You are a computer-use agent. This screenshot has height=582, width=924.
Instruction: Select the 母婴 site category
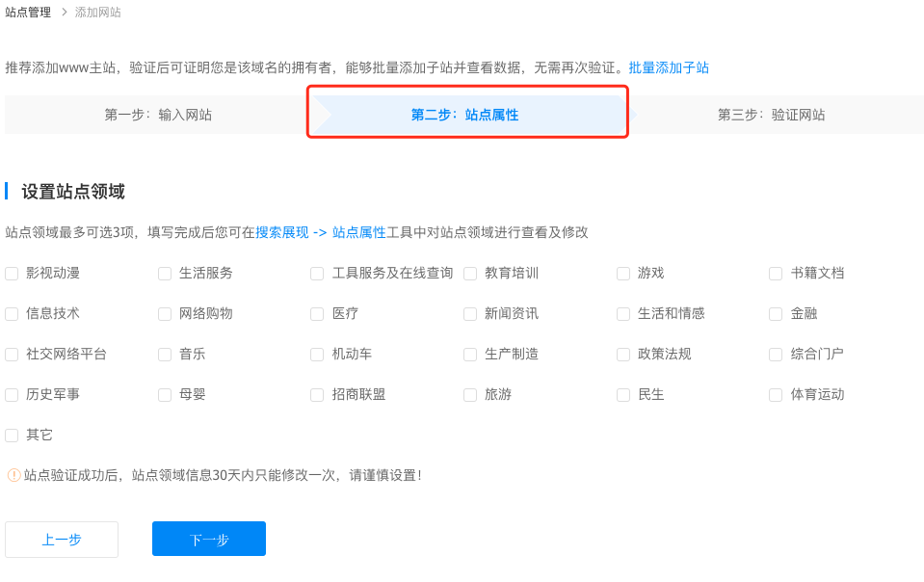(164, 394)
